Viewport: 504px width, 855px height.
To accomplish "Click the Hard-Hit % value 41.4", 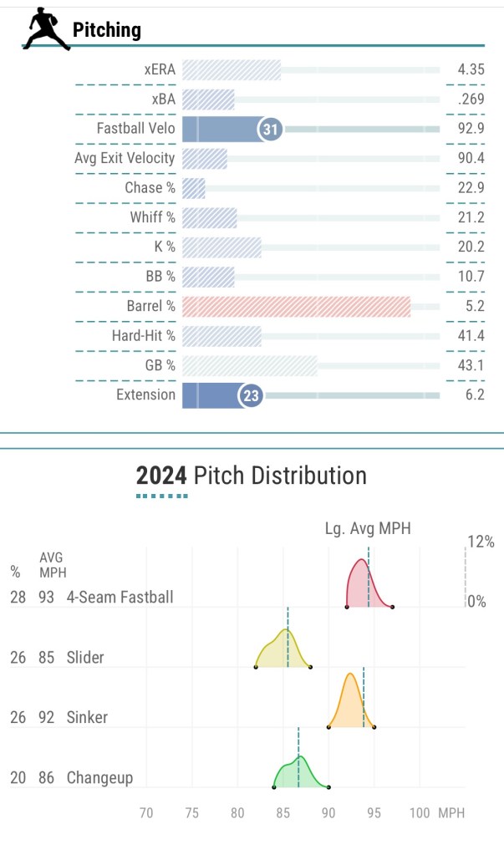I will pyautogui.click(x=471, y=336).
